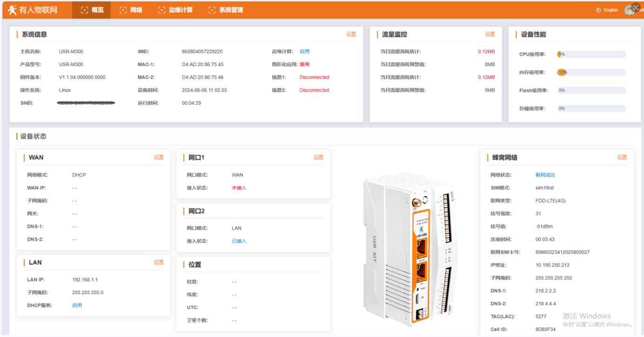The width and height of the screenshot is (644, 337).
Task: Click the 图形化应用 status value 禁用
Action: (305, 65)
